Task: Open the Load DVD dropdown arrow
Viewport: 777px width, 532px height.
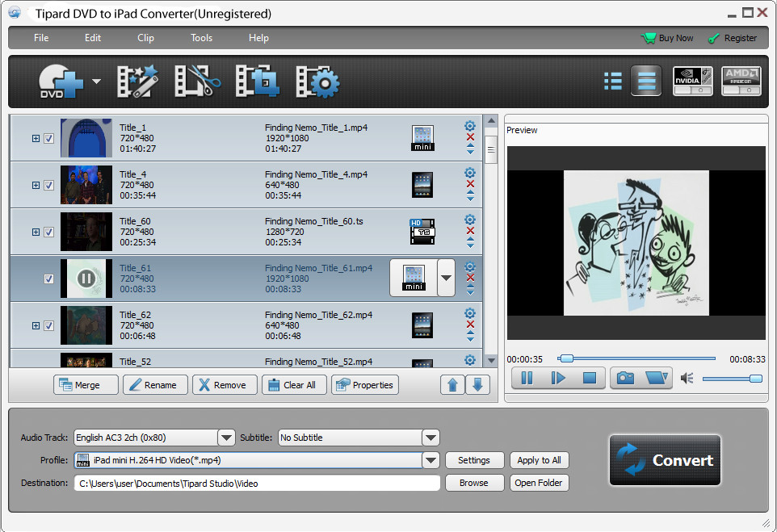Action: [97, 82]
